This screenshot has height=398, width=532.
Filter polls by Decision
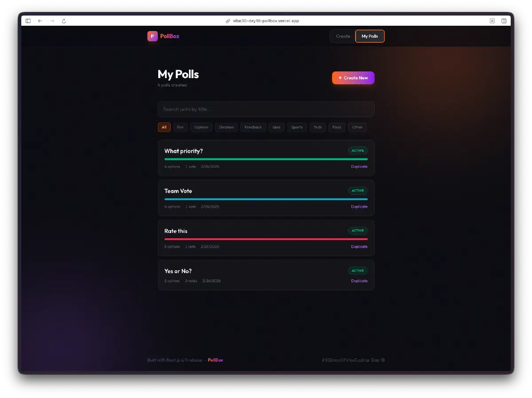tap(226, 127)
